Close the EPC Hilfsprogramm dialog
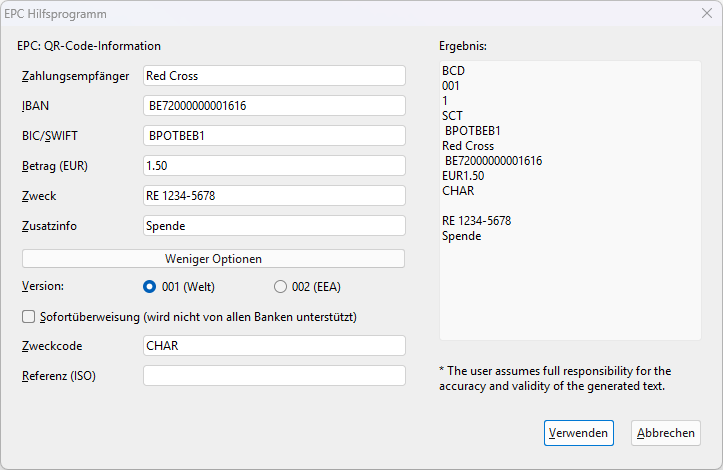Viewport: 723px width, 470px height. (707, 13)
